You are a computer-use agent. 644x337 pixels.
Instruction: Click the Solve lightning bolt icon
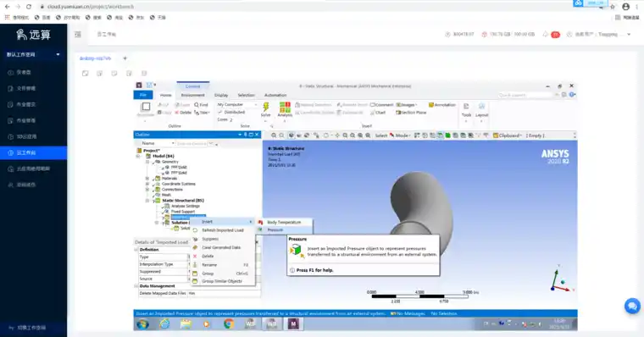pyautogui.click(x=266, y=108)
